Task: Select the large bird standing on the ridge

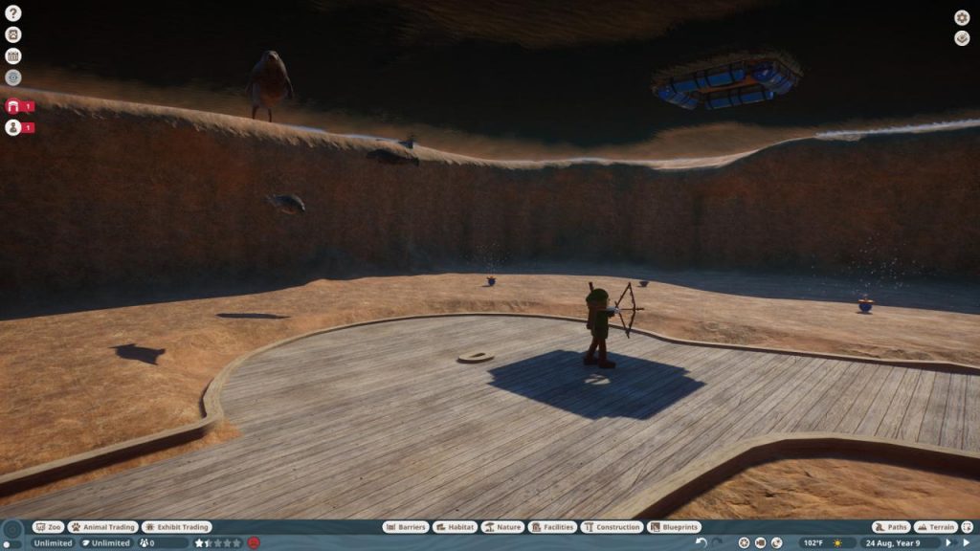Action: pos(269,85)
